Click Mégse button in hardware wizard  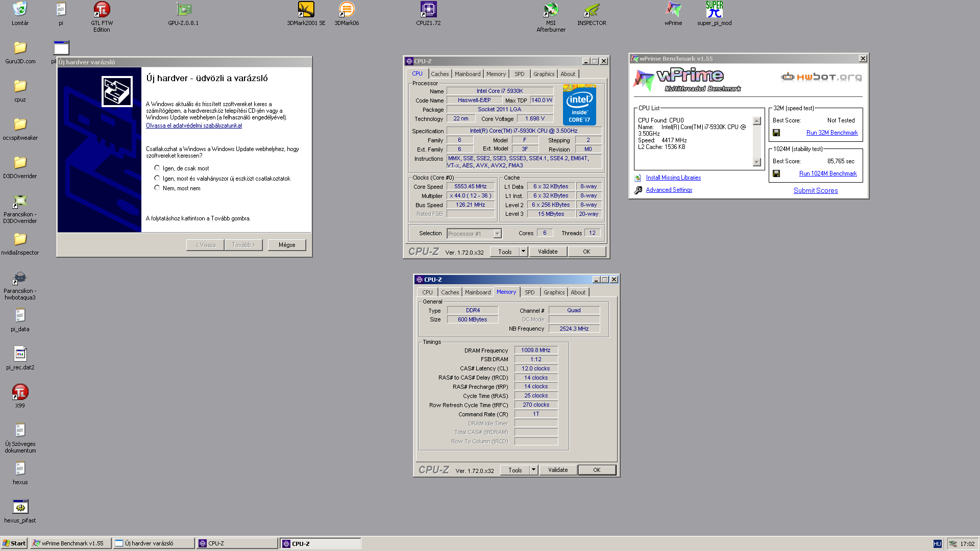[x=287, y=245]
